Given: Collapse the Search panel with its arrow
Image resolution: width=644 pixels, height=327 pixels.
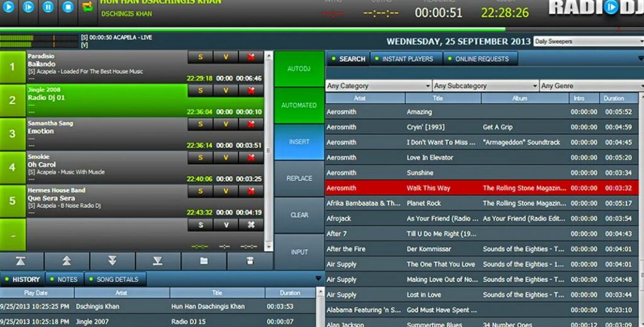Looking at the screenshot, I should click(641, 58).
